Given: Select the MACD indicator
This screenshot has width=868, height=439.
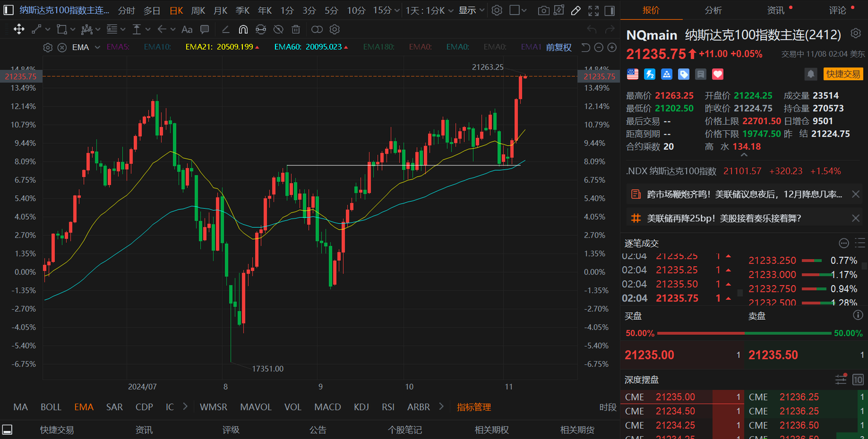Looking at the screenshot, I should 327,407.
